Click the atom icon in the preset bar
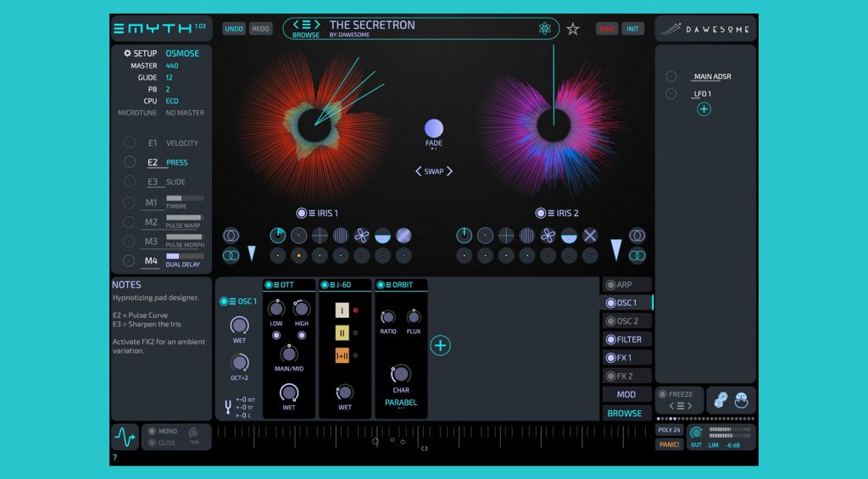 544,29
